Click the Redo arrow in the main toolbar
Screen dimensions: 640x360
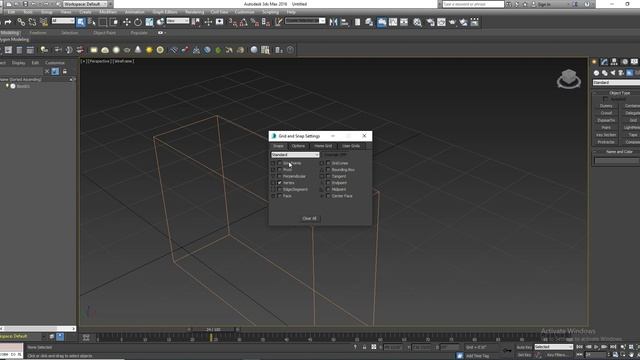tap(8, 22)
